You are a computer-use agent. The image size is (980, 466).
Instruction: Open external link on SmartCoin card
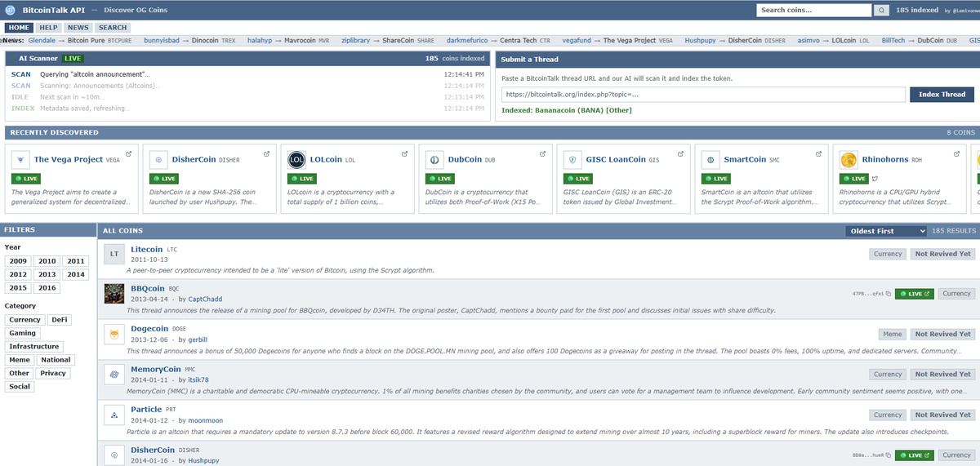click(x=818, y=153)
